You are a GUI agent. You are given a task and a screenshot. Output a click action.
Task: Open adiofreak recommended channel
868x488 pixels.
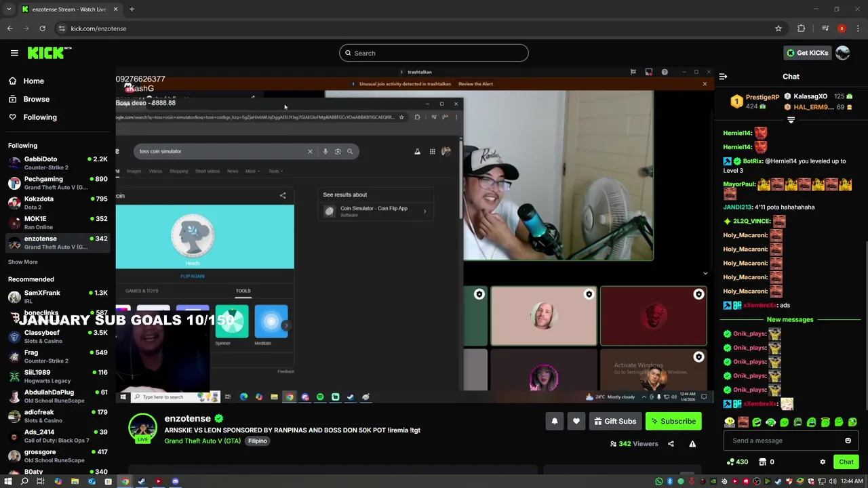click(x=58, y=416)
